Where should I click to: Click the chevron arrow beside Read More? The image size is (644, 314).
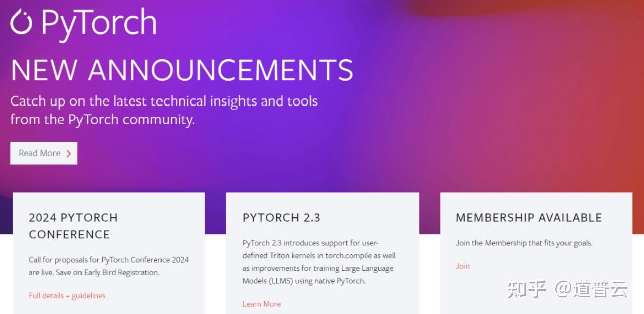tap(69, 154)
